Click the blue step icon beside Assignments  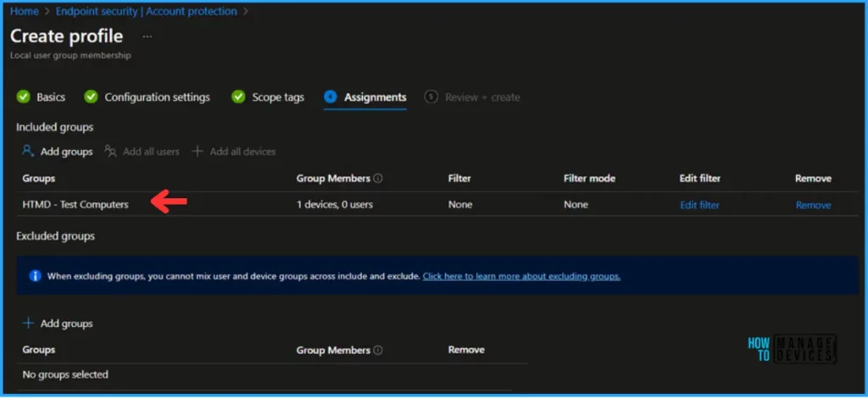[331, 97]
